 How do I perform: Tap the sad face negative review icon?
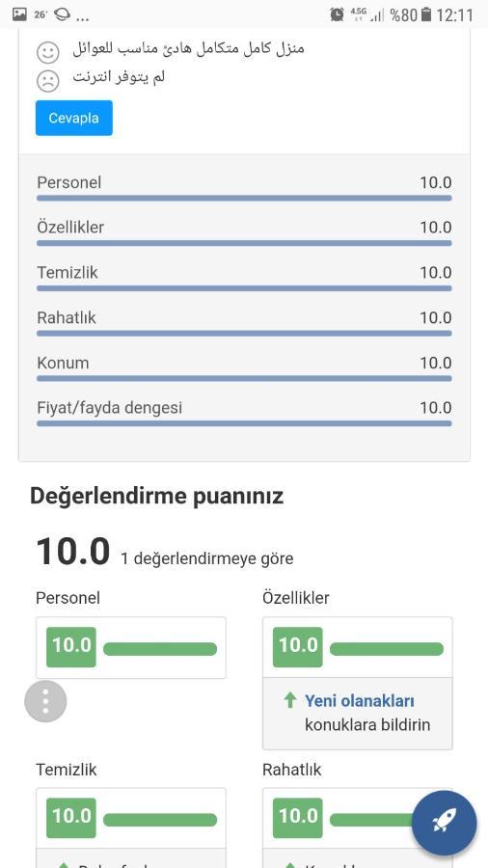point(48,81)
